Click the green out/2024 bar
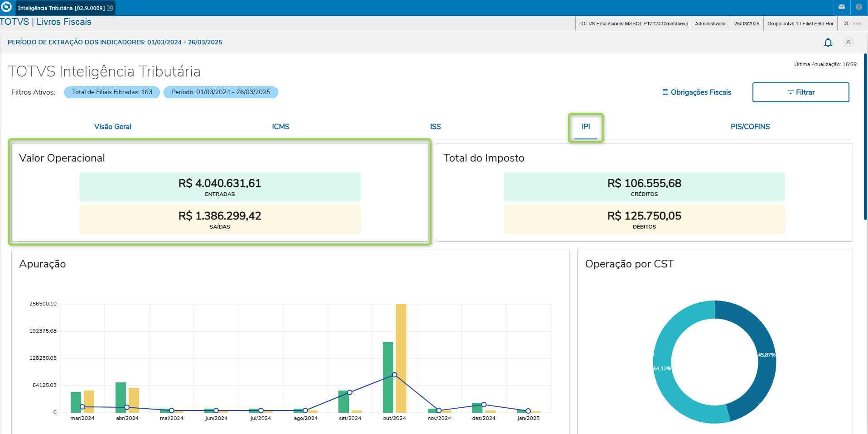 tap(388, 377)
